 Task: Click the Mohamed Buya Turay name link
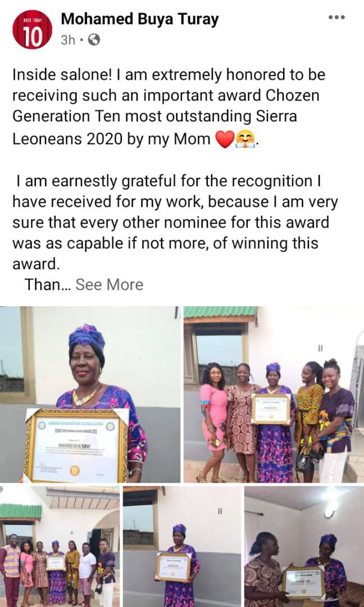pyautogui.click(x=140, y=20)
